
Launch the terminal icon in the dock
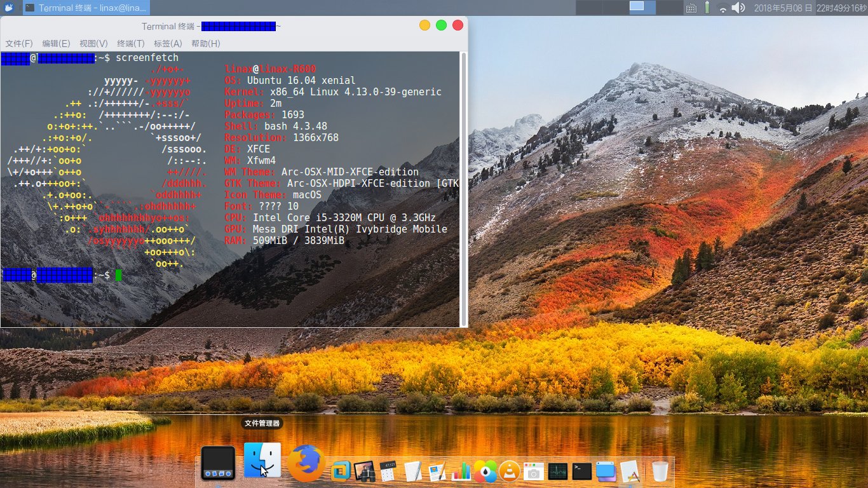(582, 471)
